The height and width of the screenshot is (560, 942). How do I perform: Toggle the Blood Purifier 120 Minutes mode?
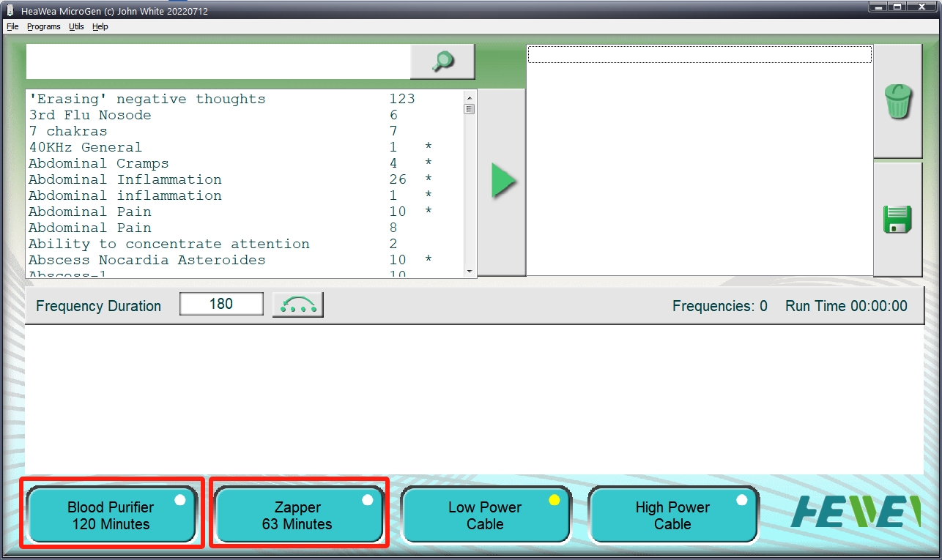click(x=111, y=515)
